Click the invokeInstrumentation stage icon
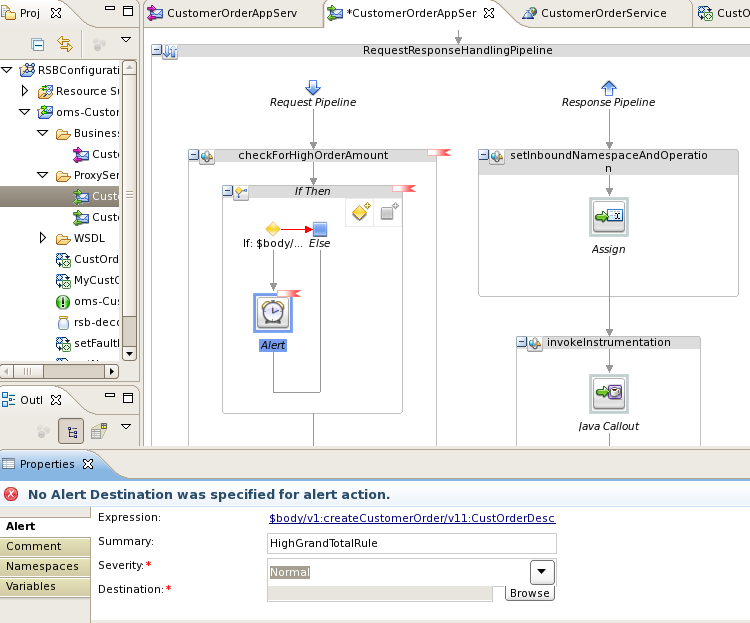750x623 pixels. pyautogui.click(x=535, y=343)
